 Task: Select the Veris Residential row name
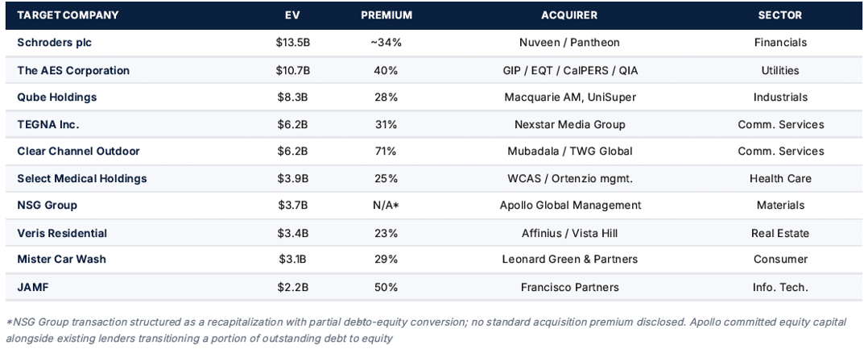(x=62, y=233)
